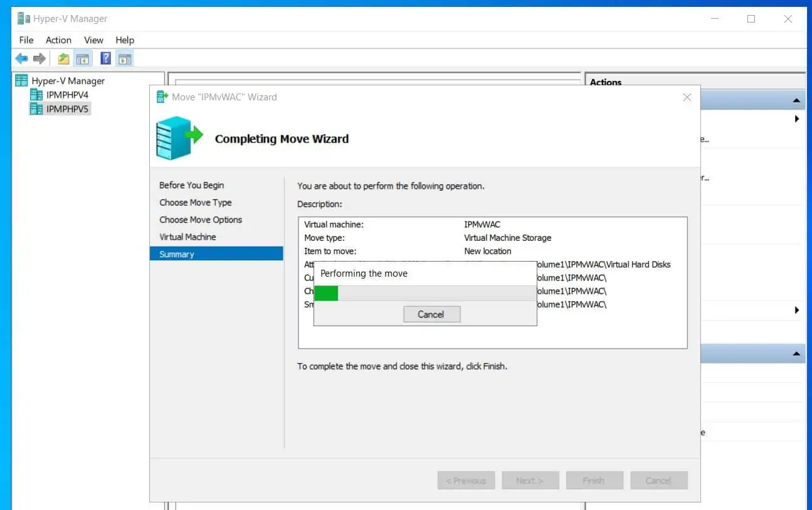Minimize the Hyper-V Manager window

[x=714, y=19]
